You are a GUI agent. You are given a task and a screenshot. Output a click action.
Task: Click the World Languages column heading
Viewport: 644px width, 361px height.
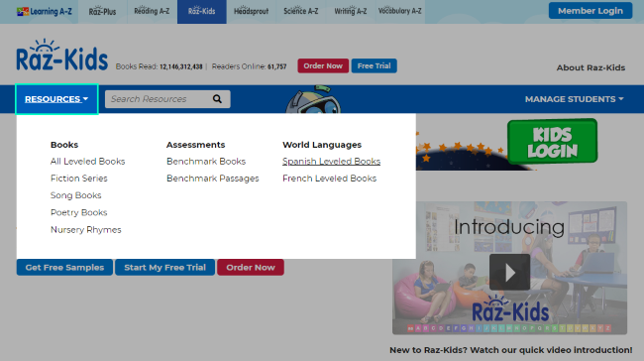pos(322,145)
